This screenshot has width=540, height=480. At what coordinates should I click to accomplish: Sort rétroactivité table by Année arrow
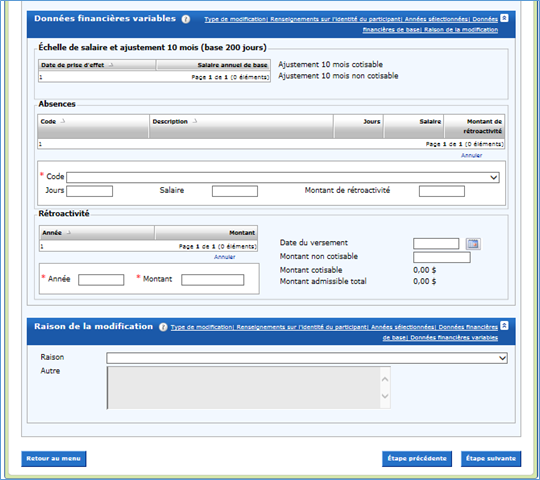click(x=69, y=233)
